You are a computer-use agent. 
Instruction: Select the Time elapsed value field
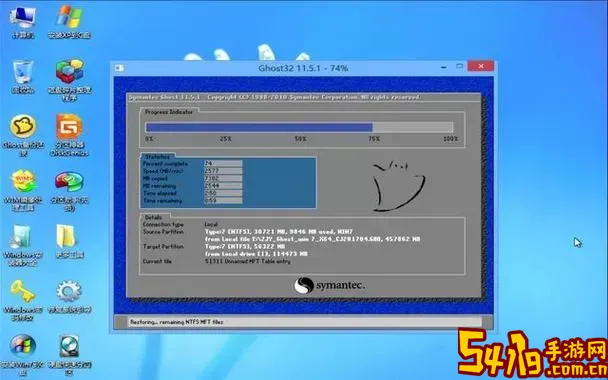pyautogui.click(x=223, y=193)
